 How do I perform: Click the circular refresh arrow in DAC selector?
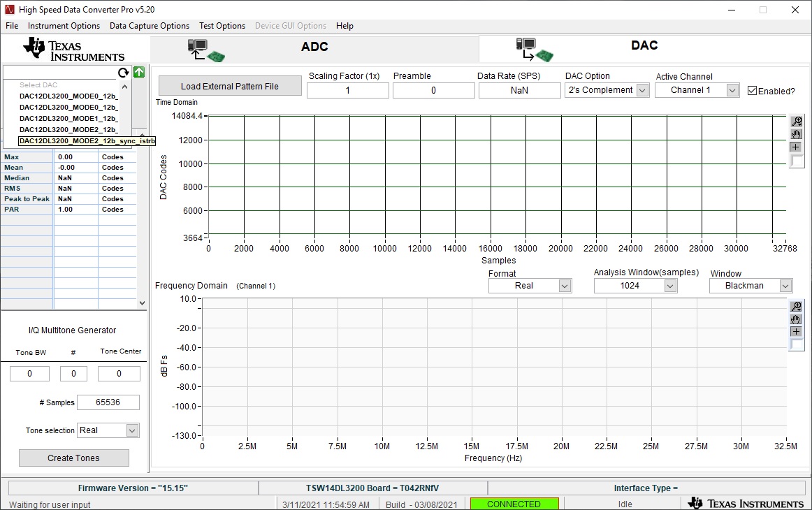pyautogui.click(x=124, y=73)
